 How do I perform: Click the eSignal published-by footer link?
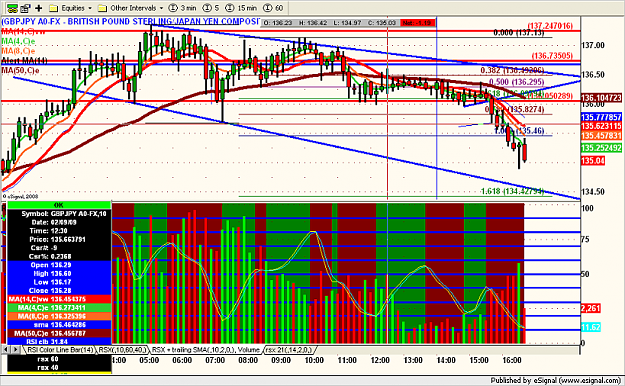click(555, 380)
